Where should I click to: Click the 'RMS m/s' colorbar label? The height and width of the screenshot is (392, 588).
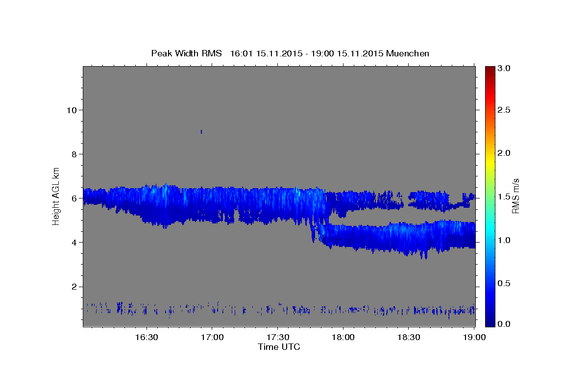(x=515, y=196)
